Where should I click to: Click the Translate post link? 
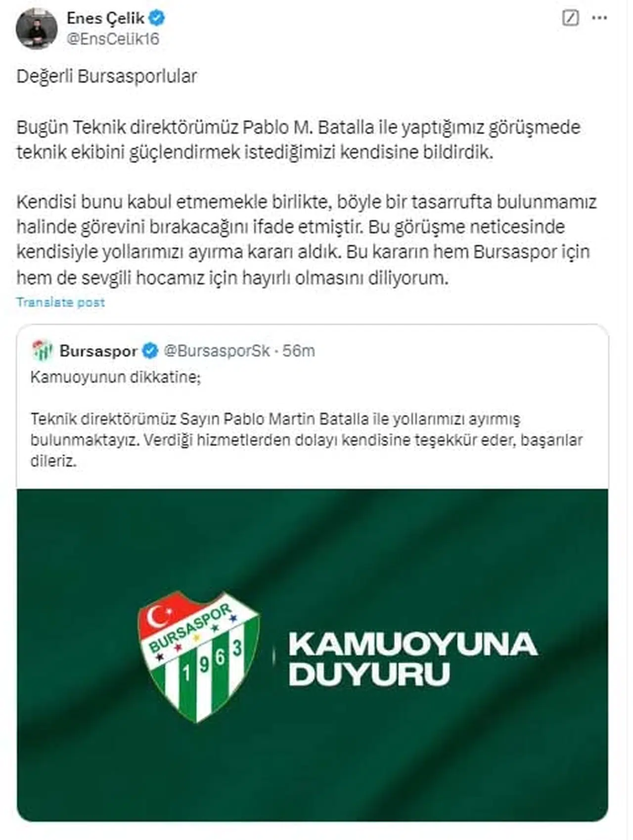tap(60, 302)
